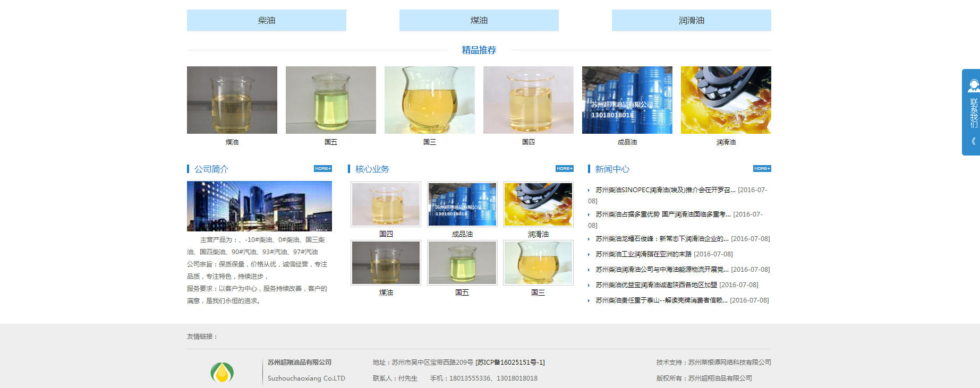Click MORE+ next to 核心业务

point(565,169)
